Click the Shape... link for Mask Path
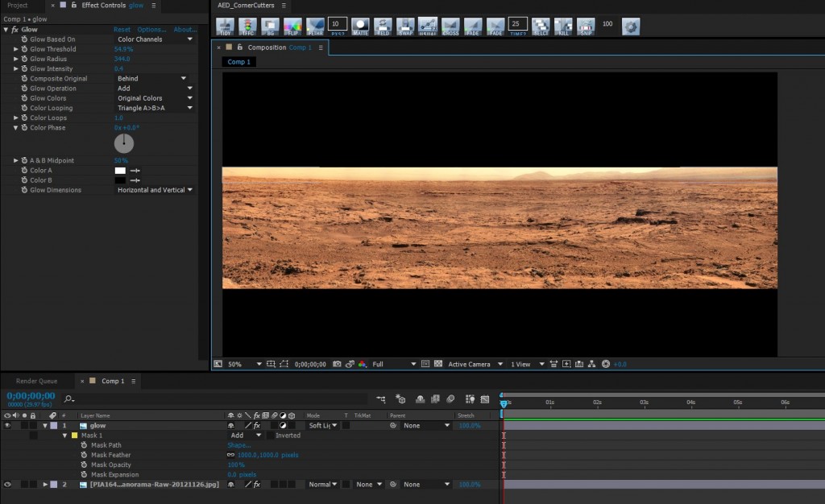 point(238,445)
